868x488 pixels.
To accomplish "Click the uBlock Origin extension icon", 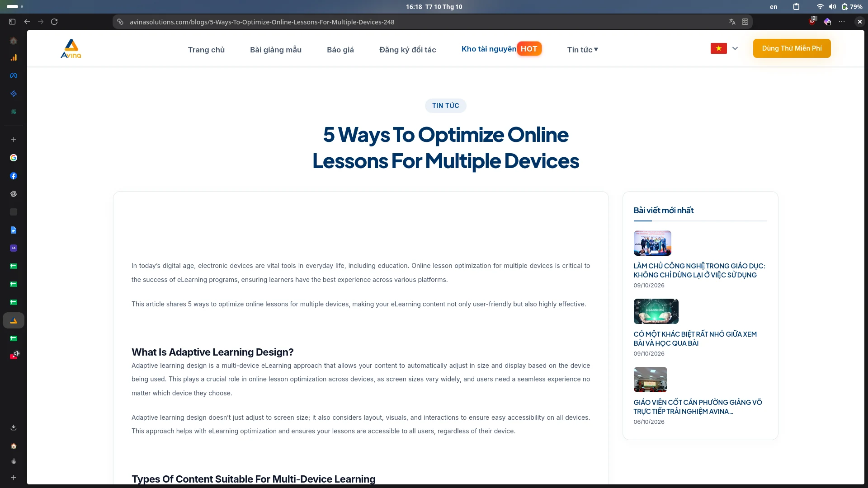I will 812,21.
